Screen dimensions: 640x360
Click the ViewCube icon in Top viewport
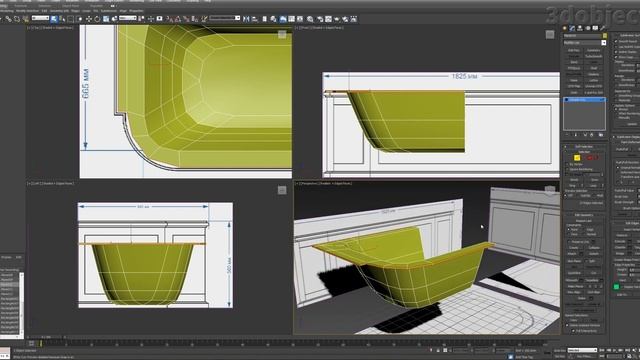pyautogui.click(x=282, y=34)
